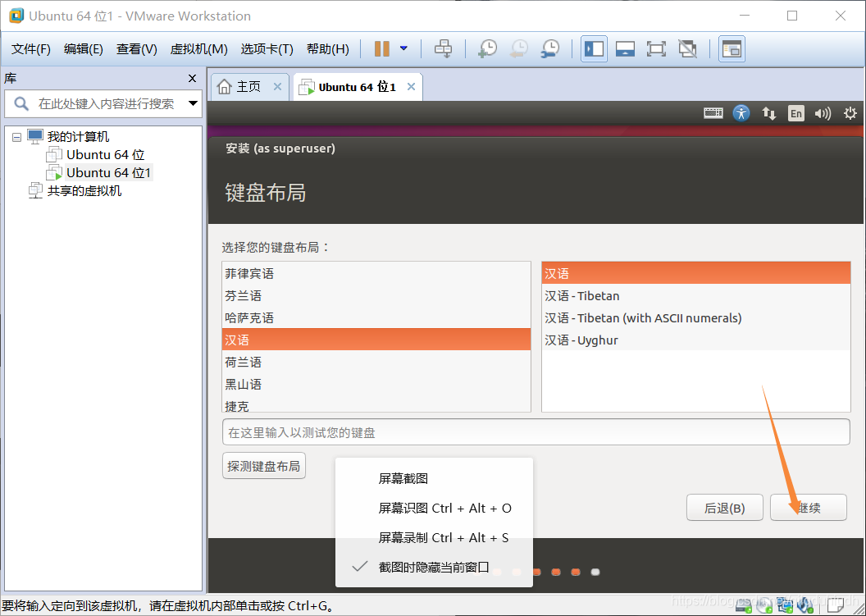Screen dimensions: 866x616
Task: Click the hard disk device status icon
Action: click(x=744, y=606)
